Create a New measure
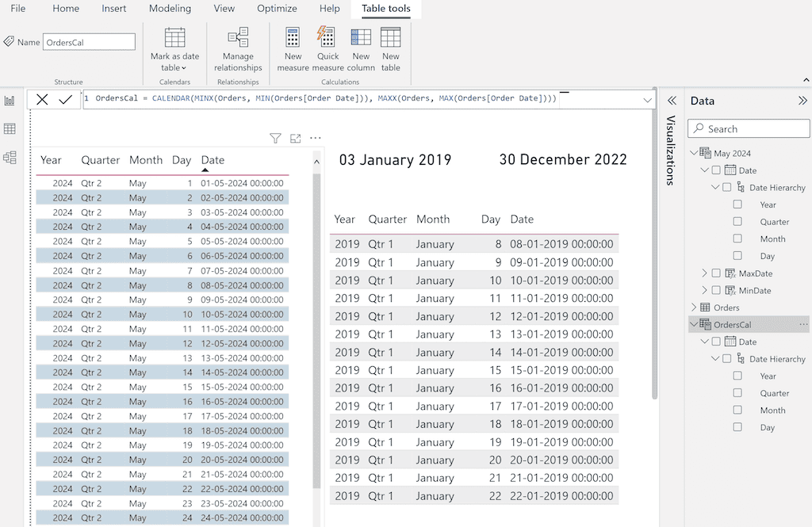Viewport: 812px width, 527px height. (x=293, y=48)
